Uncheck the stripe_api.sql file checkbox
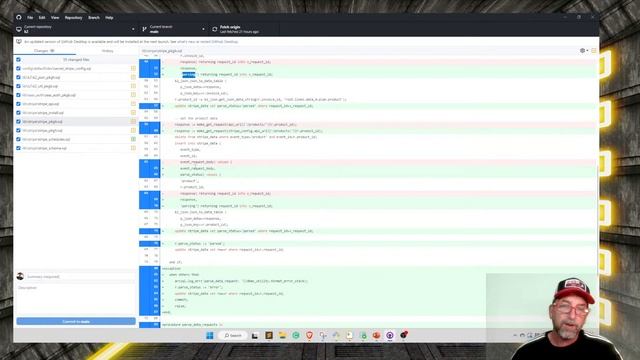Screen dimensions: 640x360 coord(18,104)
